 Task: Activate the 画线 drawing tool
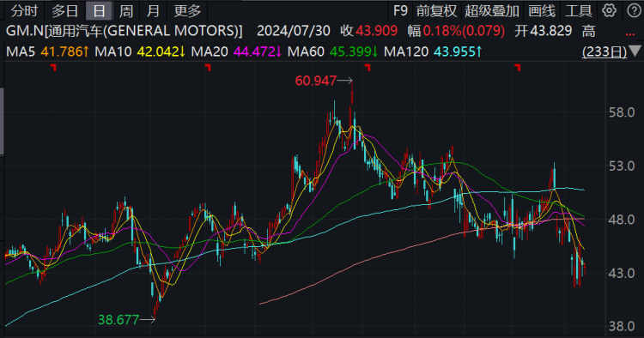542,11
